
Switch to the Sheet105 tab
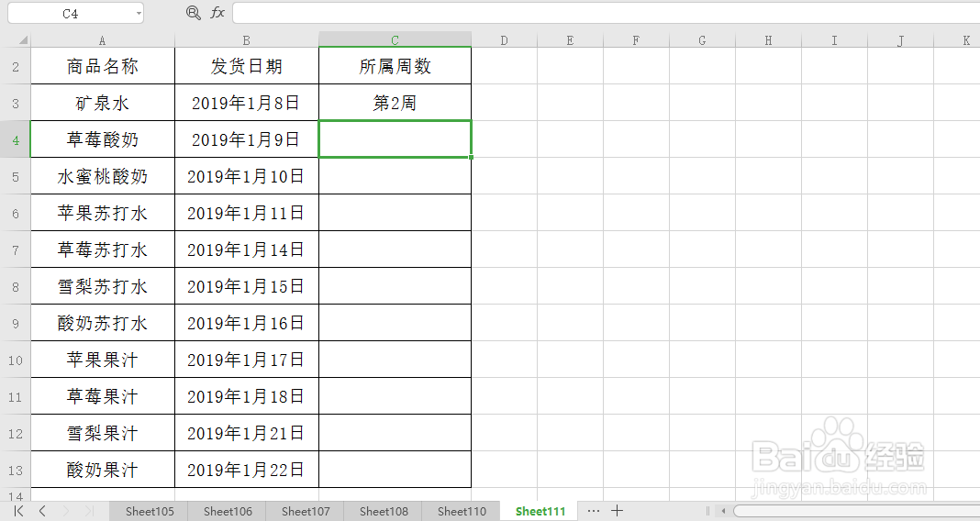150,511
